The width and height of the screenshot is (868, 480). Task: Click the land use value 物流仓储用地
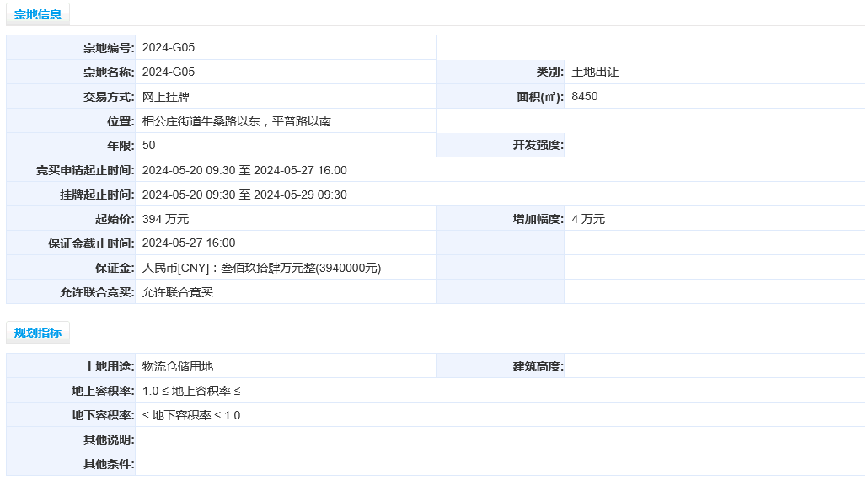(178, 366)
